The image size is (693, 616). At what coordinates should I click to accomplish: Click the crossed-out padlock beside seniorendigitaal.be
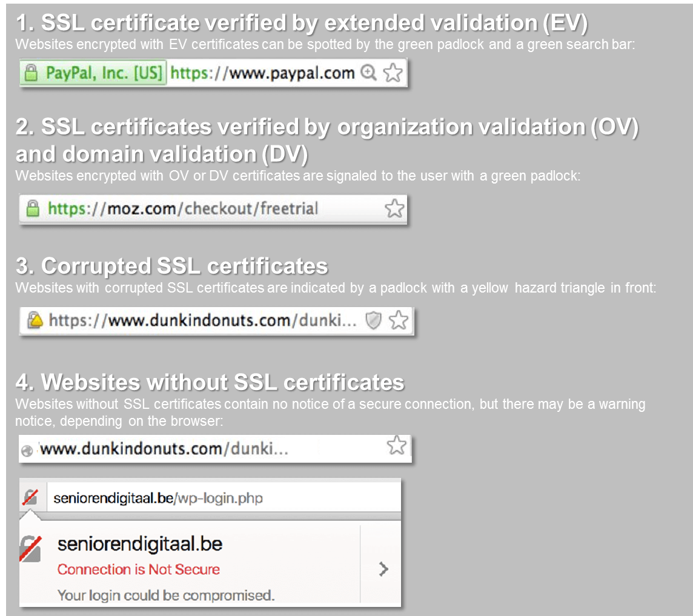click(x=30, y=497)
